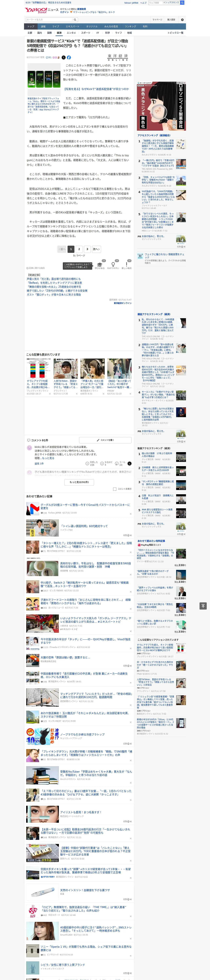The height and width of the screenshot is (980, 210).
Task: Click 【写真を見る】 link in article
Action: click(96, 89)
